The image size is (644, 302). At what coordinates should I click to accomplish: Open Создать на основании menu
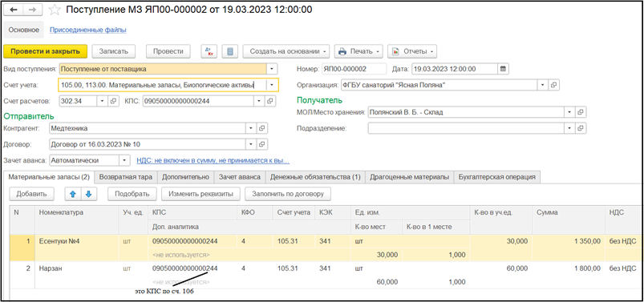[286, 51]
